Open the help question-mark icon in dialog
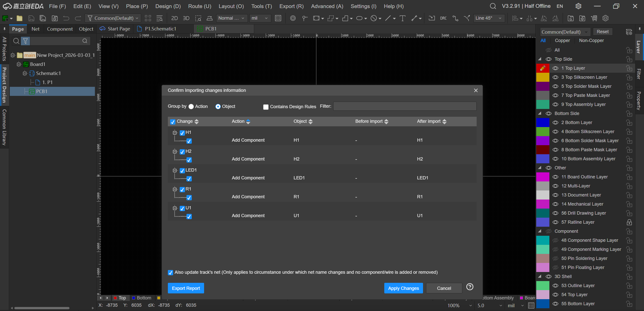This screenshot has height=311, width=644. [x=470, y=287]
